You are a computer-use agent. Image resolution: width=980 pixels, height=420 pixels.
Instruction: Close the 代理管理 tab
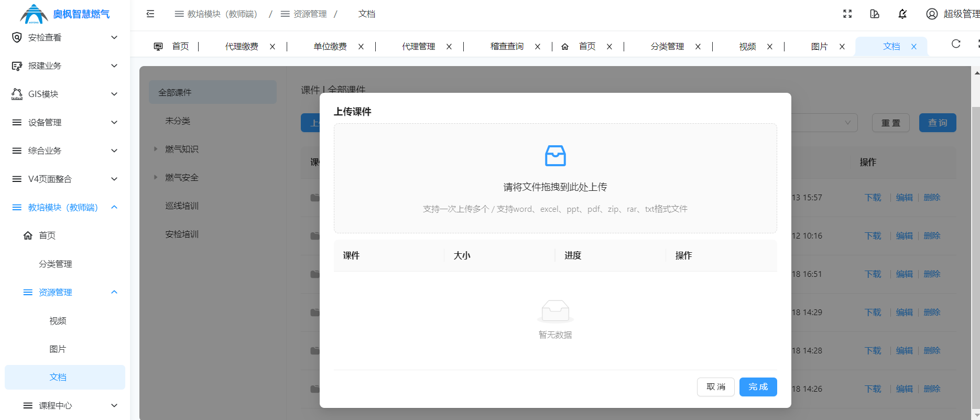point(449,46)
